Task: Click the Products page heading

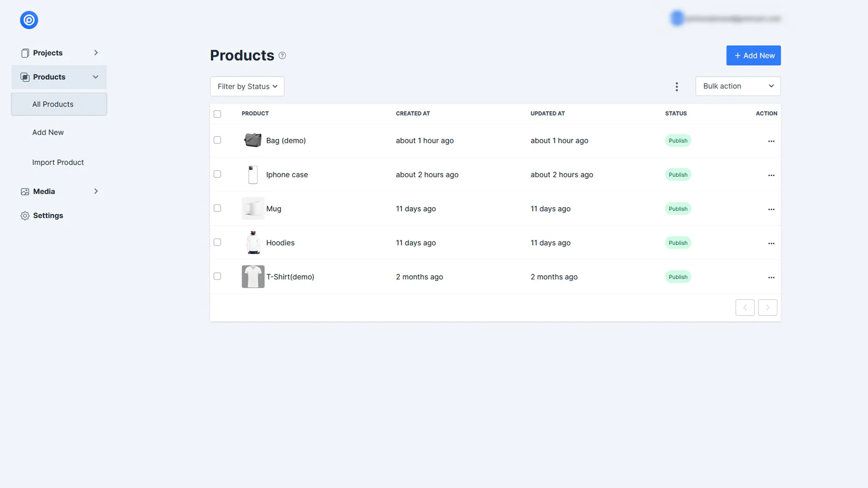Action: [x=242, y=55]
